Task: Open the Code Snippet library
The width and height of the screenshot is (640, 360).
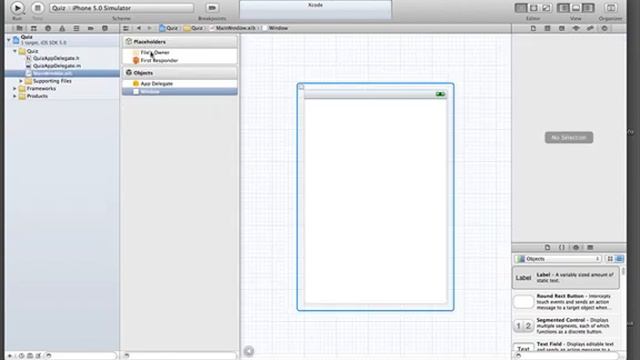Action: (x=562, y=247)
